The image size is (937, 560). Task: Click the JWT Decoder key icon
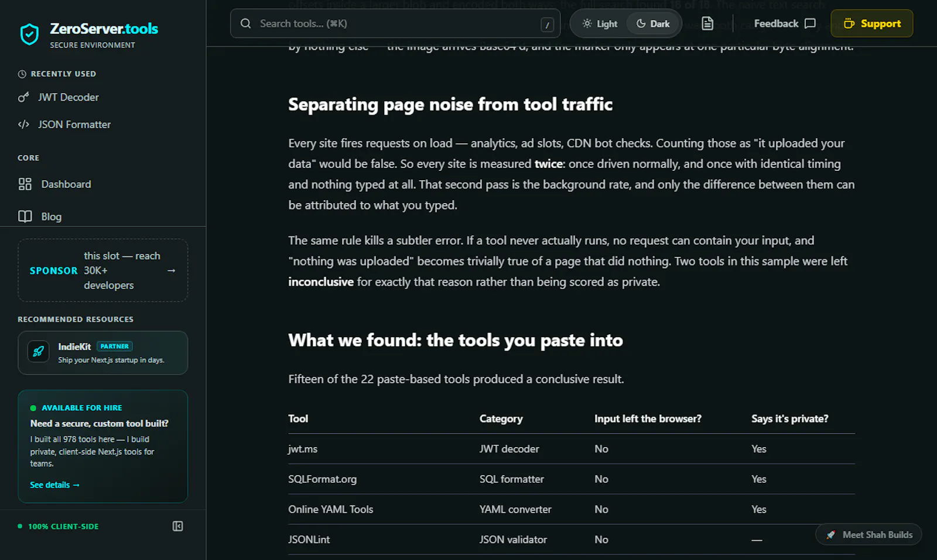pyautogui.click(x=23, y=97)
